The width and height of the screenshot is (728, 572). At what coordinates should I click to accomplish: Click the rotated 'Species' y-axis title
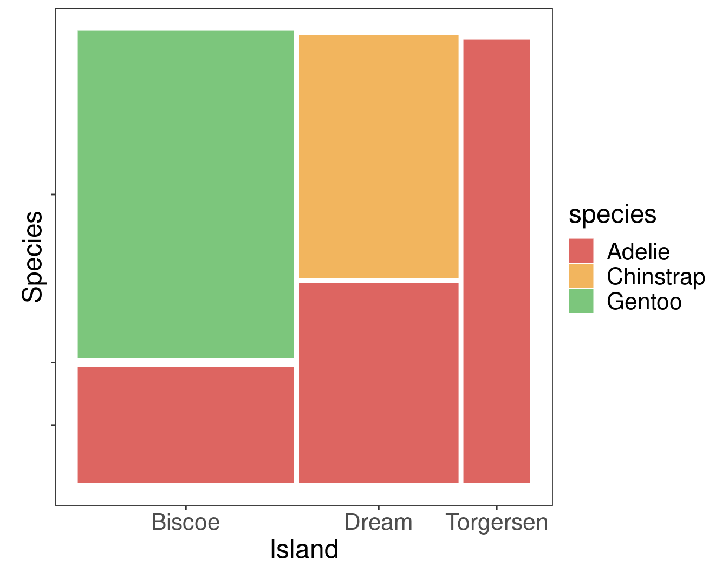(32, 256)
